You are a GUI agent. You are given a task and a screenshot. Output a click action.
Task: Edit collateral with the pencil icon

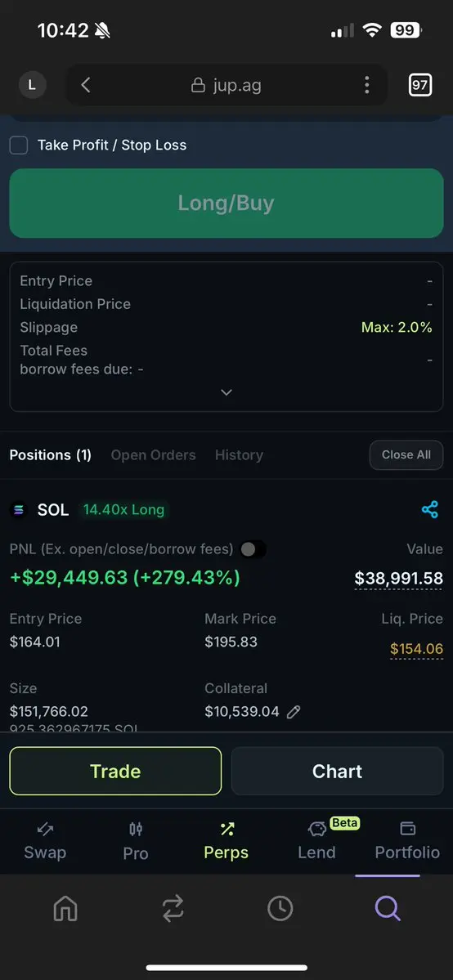pos(294,711)
